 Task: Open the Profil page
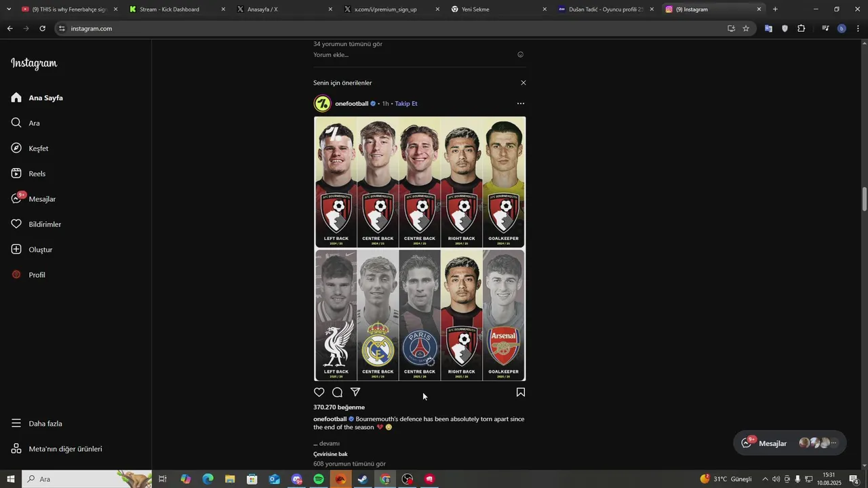(28, 275)
